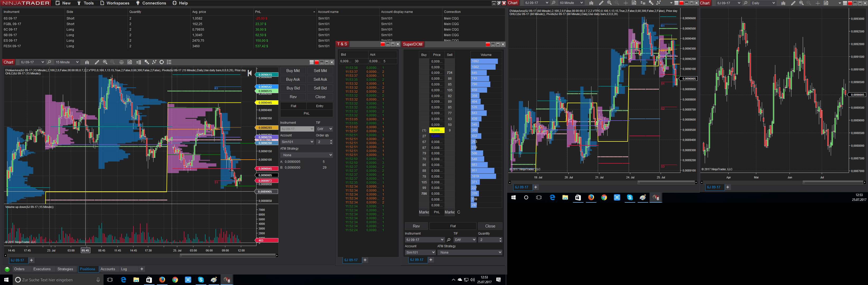Increase quantity stepper in SuperDOM
This screenshot has width=868, height=285.
coord(500,239)
